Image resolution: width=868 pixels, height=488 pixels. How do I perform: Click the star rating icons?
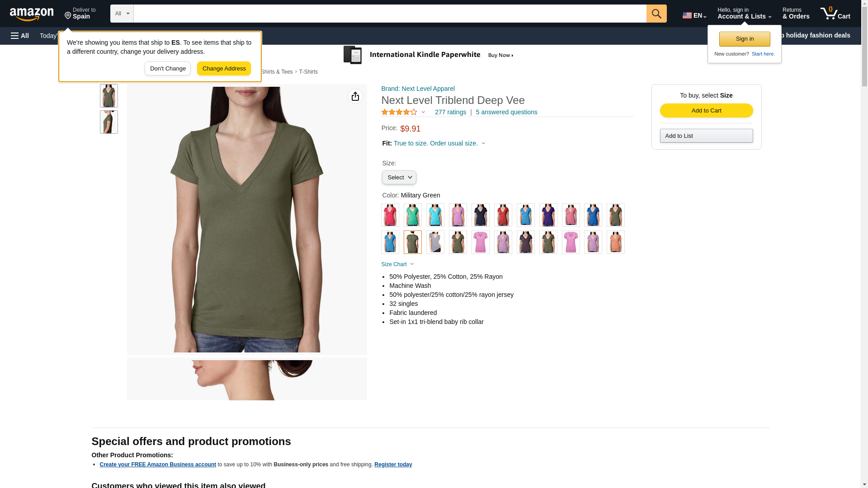click(399, 112)
